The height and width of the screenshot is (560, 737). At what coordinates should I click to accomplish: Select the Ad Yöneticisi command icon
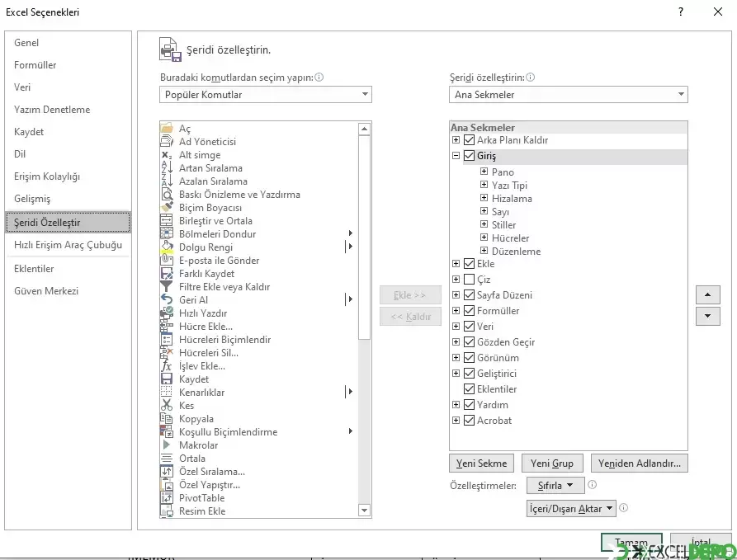(167, 141)
